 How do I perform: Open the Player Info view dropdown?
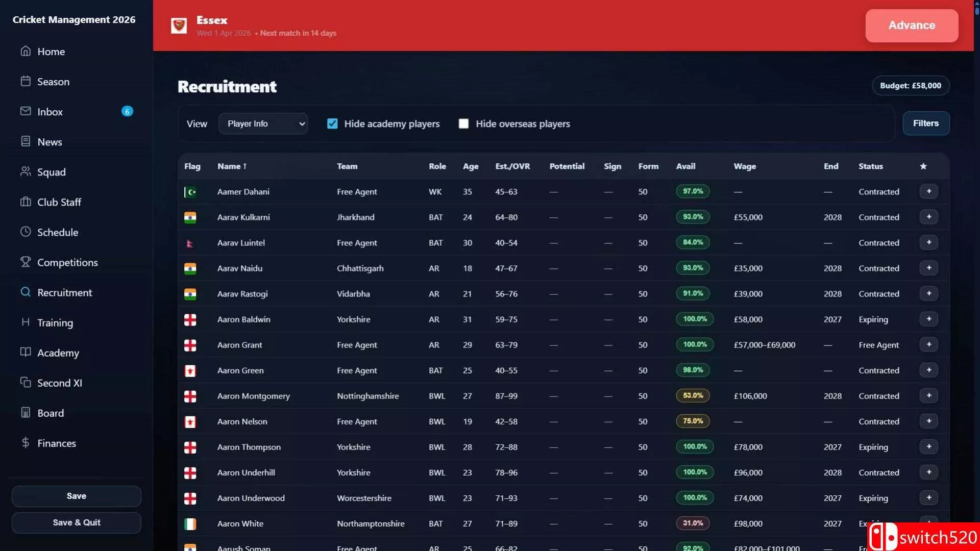(263, 123)
